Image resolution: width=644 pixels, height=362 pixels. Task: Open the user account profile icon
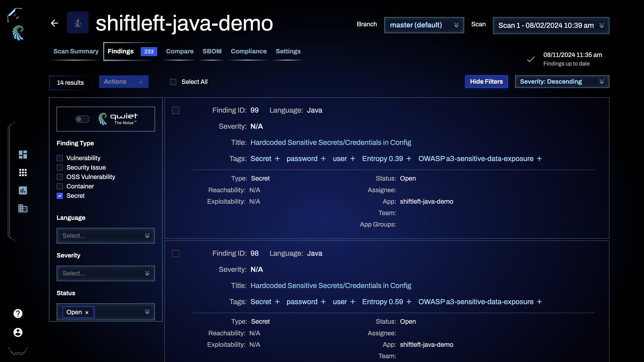click(18, 332)
